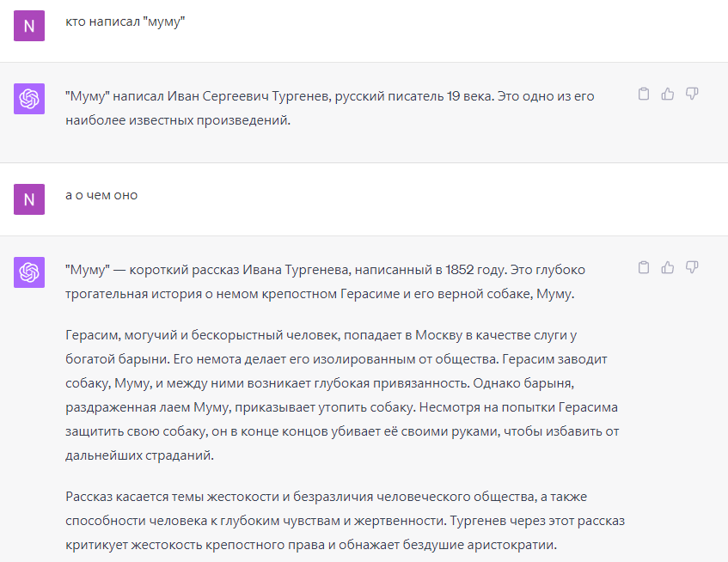
Task: Copy the Mumu story summary response
Action: click(x=643, y=268)
